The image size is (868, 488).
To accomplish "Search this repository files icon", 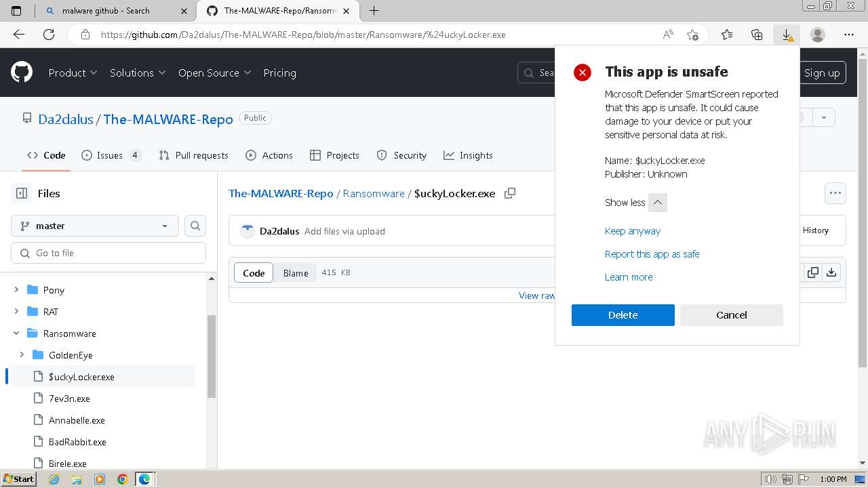I will tap(195, 226).
